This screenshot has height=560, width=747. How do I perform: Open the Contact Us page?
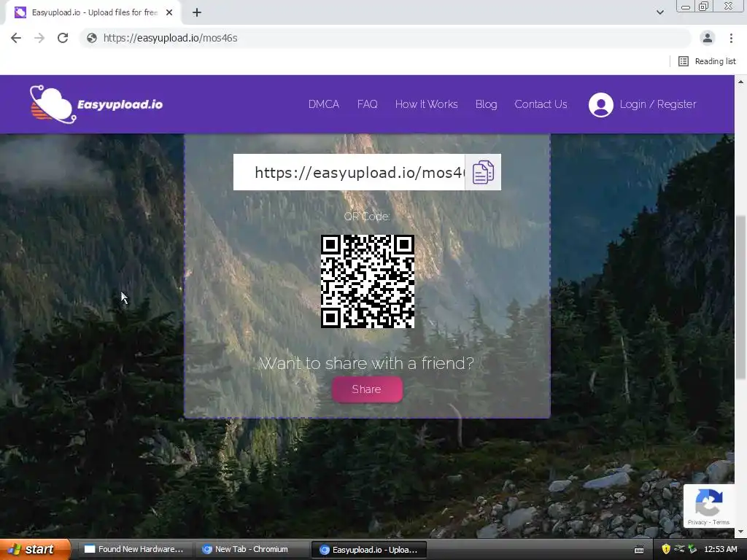pyautogui.click(x=541, y=104)
